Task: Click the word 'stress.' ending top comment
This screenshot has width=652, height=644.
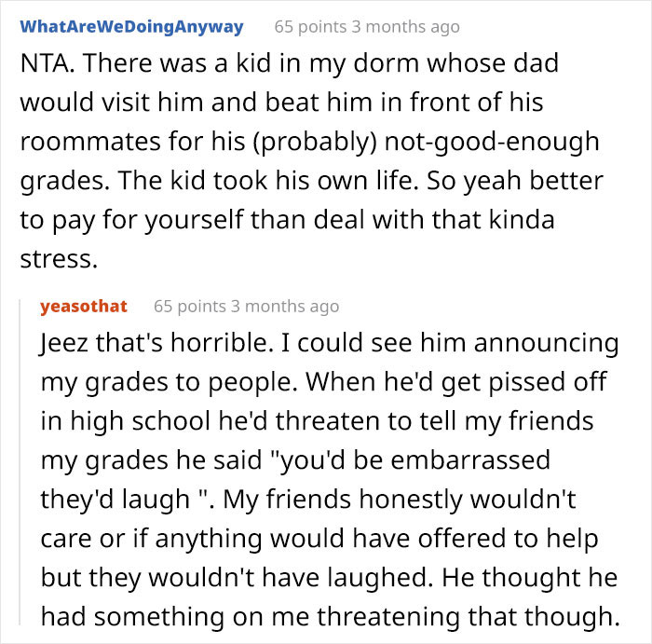Action: [58, 259]
